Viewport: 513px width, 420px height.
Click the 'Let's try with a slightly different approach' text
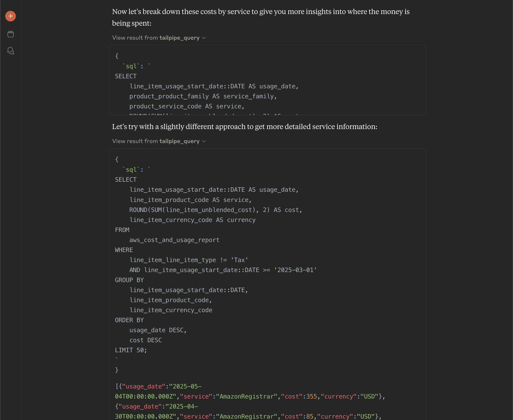[x=244, y=126]
